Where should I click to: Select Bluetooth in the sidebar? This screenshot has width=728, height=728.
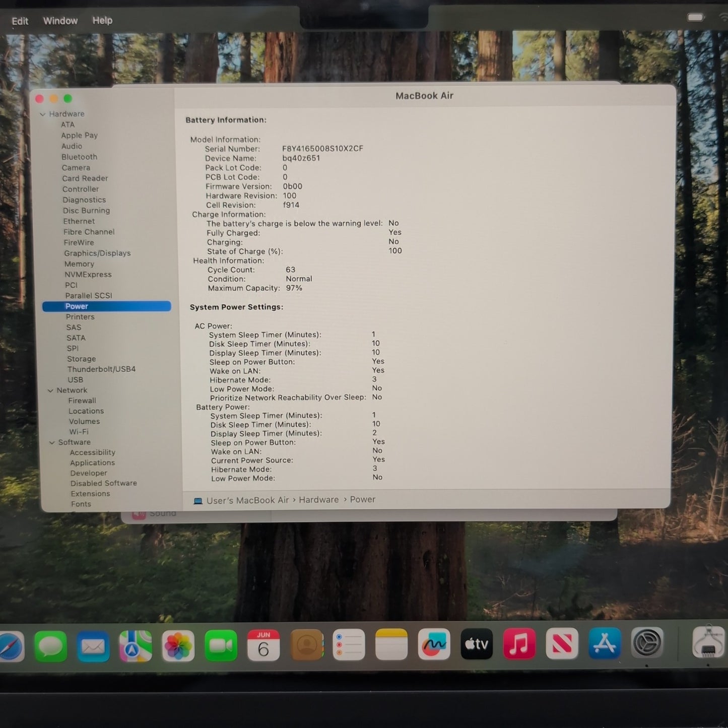pyautogui.click(x=79, y=157)
